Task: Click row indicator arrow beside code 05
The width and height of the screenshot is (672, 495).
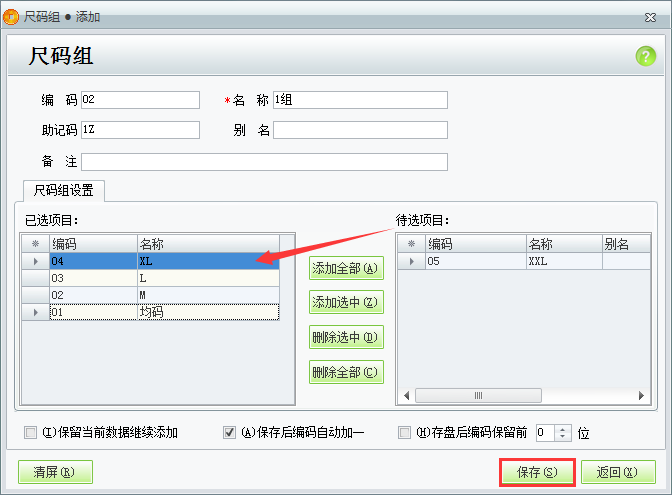Action: (x=410, y=261)
